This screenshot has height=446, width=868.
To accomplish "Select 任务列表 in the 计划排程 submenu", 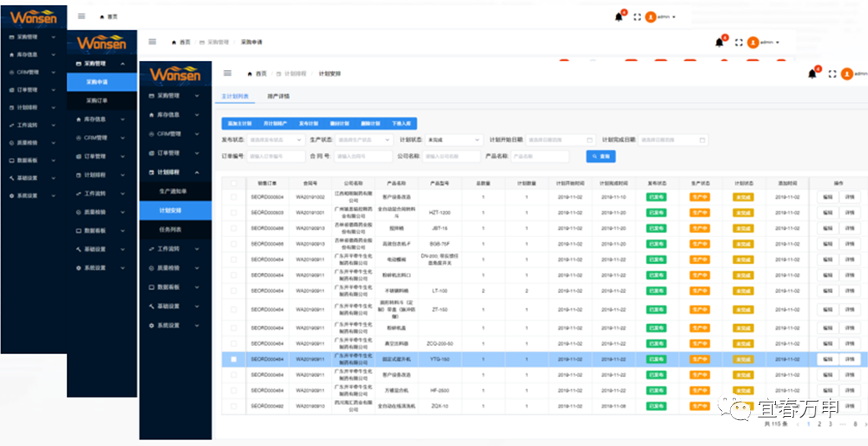I will click(170, 229).
